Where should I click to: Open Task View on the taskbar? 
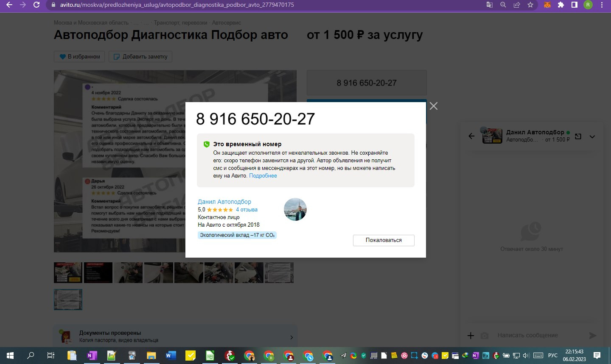51,356
